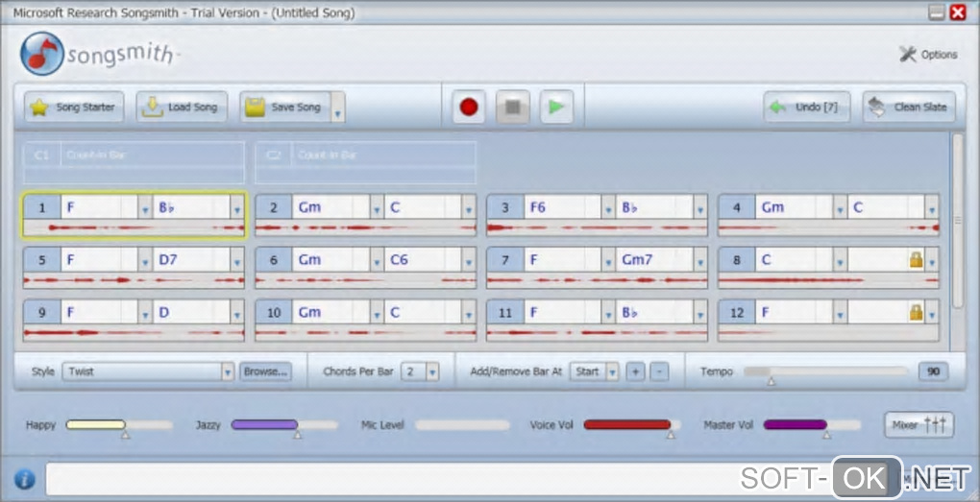980x502 pixels.
Task: Click bar 2 voice waveform
Action: [366, 227]
